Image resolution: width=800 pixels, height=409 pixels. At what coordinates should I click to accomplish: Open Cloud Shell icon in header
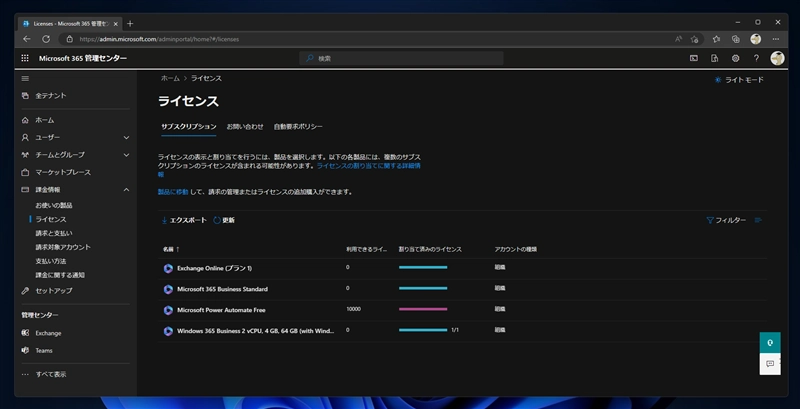694,59
